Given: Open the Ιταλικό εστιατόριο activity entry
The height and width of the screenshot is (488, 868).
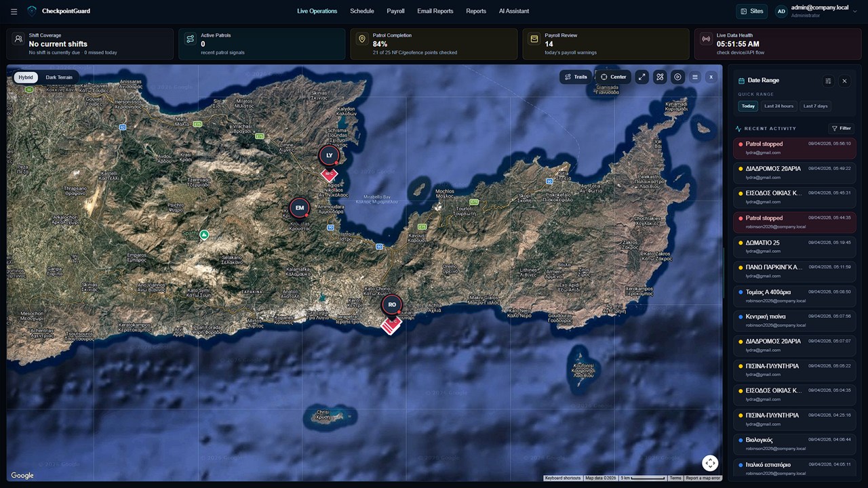Looking at the screenshot, I should click(x=795, y=466).
